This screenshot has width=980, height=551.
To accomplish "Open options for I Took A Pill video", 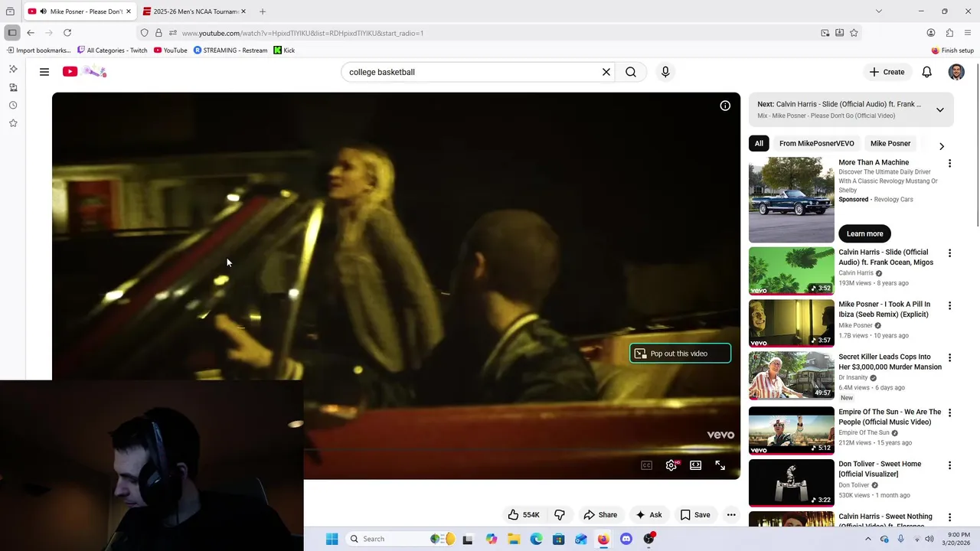I will point(949,305).
